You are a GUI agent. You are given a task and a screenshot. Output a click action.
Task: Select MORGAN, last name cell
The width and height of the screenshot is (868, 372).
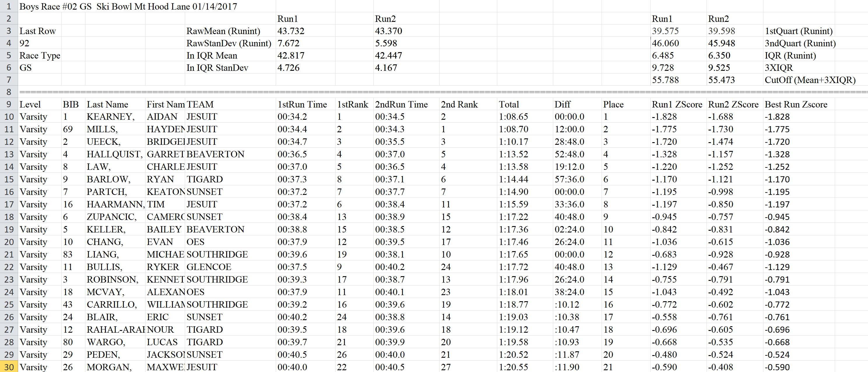[109, 367]
